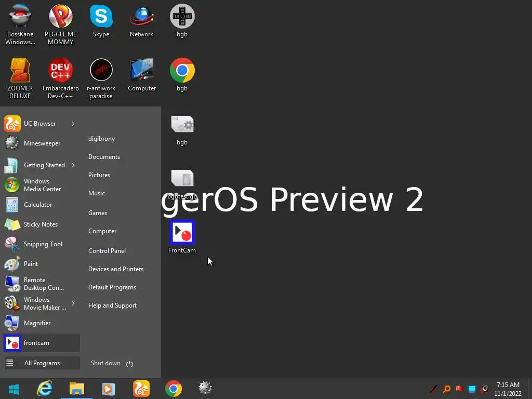532x399 pixels.
Task: Open Magnifier from Start menu
Action: (x=42, y=323)
